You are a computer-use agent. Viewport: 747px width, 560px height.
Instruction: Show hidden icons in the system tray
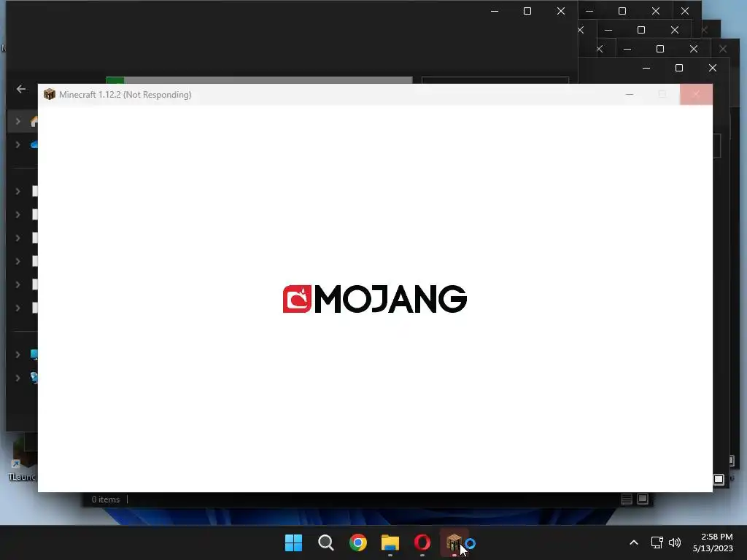point(634,542)
